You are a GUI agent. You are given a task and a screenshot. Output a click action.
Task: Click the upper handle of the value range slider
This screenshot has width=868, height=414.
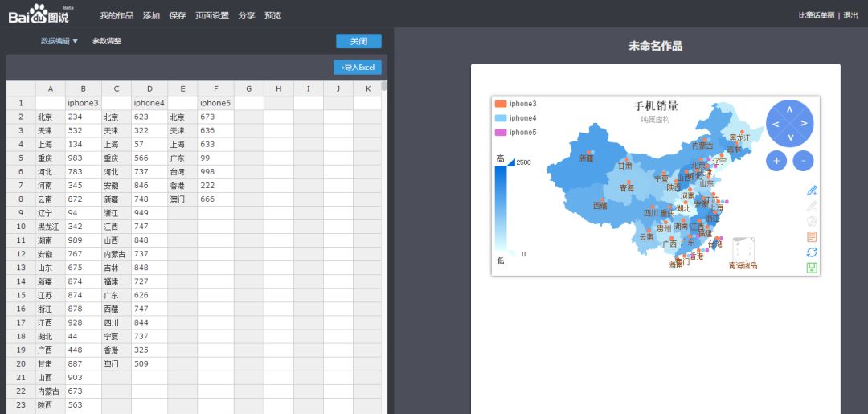tap(510, 162)
